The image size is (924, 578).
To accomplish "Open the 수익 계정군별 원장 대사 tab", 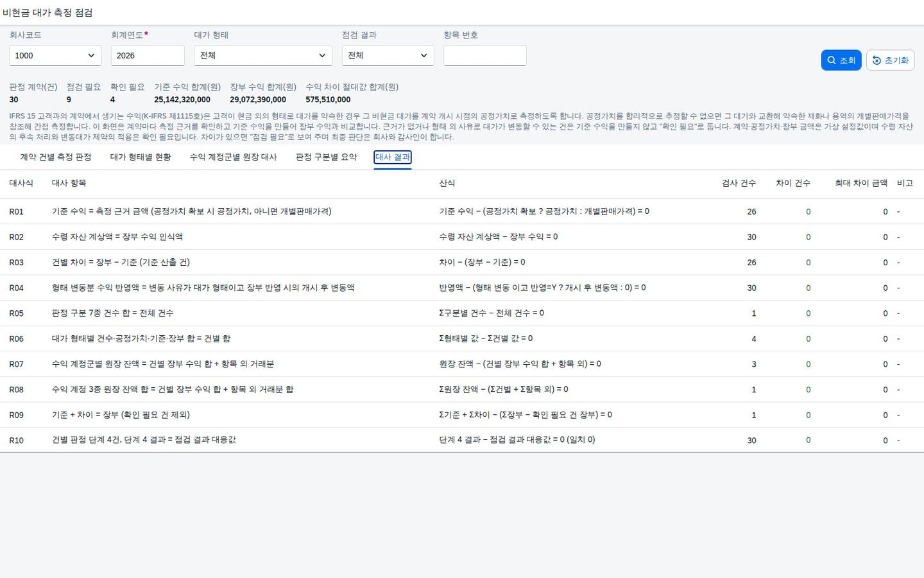I will pyautogui.click(x=234, y=157).
